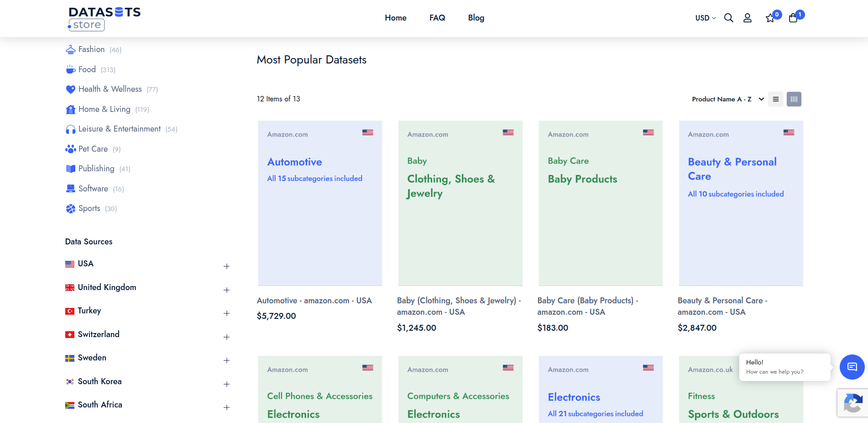Viewport: 868px width, 423px height.
Task: Click the Sweden flag icon
Action: tap(70, 358)
